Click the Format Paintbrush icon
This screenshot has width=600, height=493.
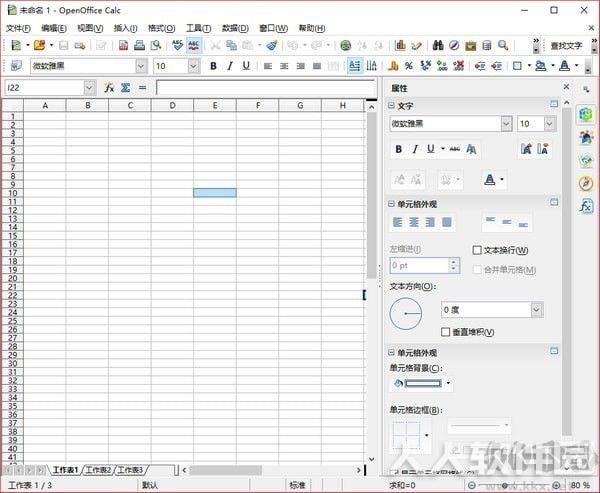(x=272, y=45)
